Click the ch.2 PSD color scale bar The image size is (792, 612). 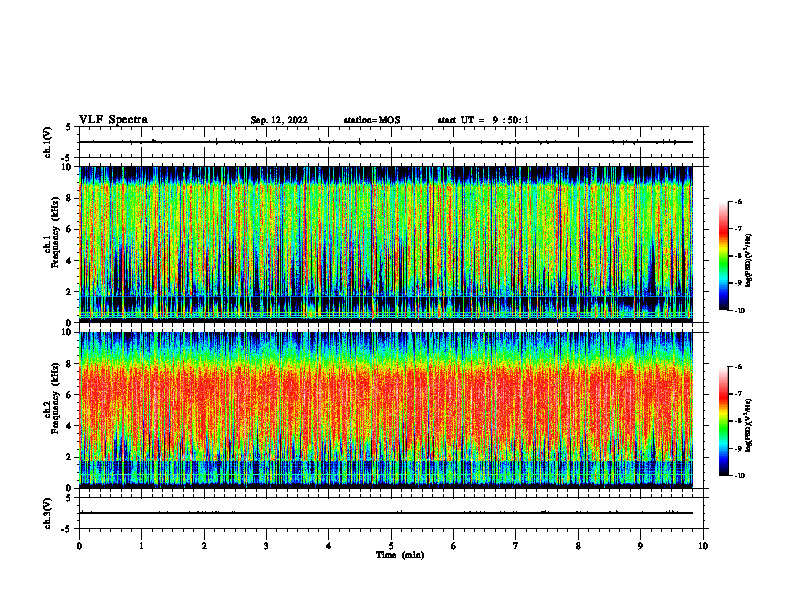click(x=723, y=421)
